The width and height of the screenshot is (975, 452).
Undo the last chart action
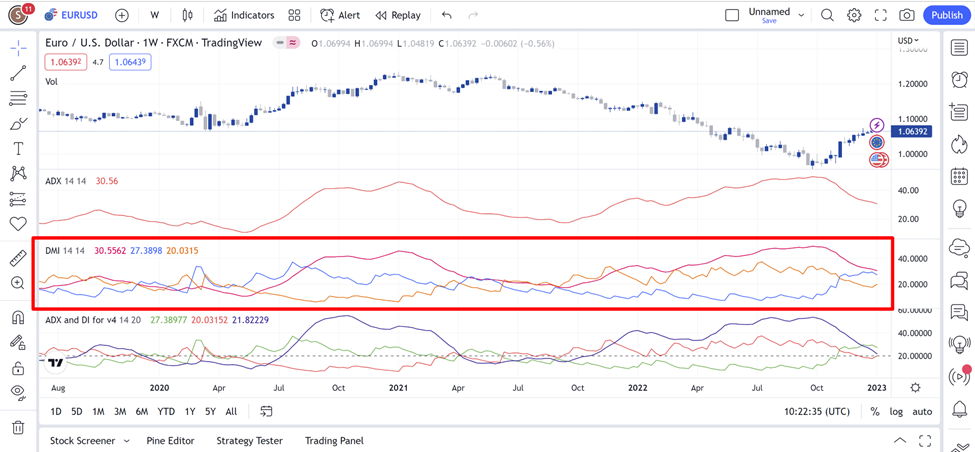446,15
